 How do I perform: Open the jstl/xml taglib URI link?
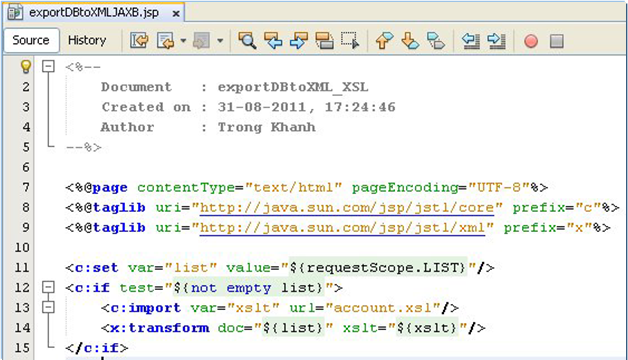point(342,228)
